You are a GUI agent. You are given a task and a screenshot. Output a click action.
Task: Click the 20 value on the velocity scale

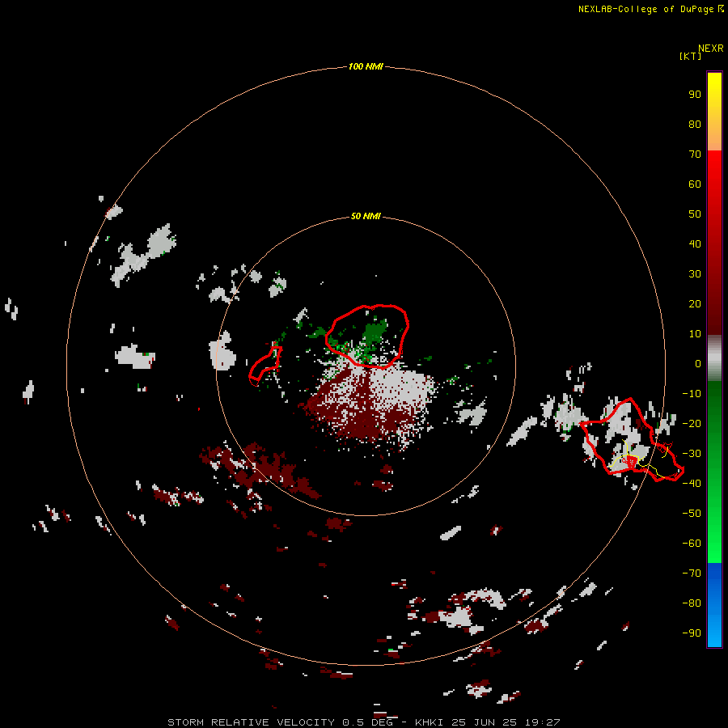(x=695, y=303)
